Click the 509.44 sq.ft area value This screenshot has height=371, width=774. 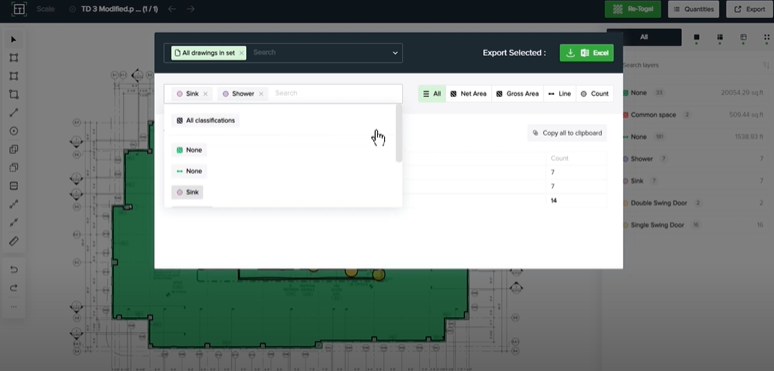pos(746,115)
